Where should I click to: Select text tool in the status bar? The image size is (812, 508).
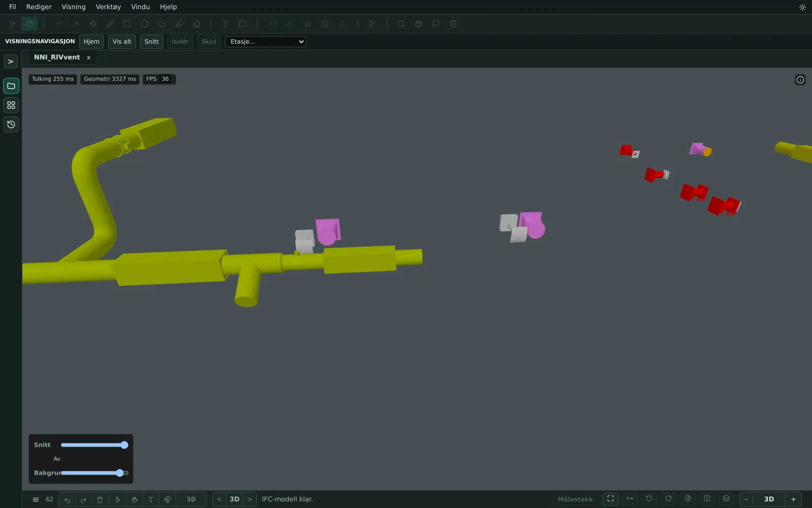(151, 499)
